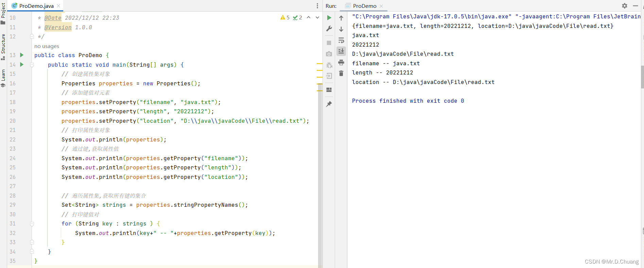The width and height of the screenshot is (644, 268).
Task: Toggle soft-wrap in console output
Action: [x=341, y=40]
